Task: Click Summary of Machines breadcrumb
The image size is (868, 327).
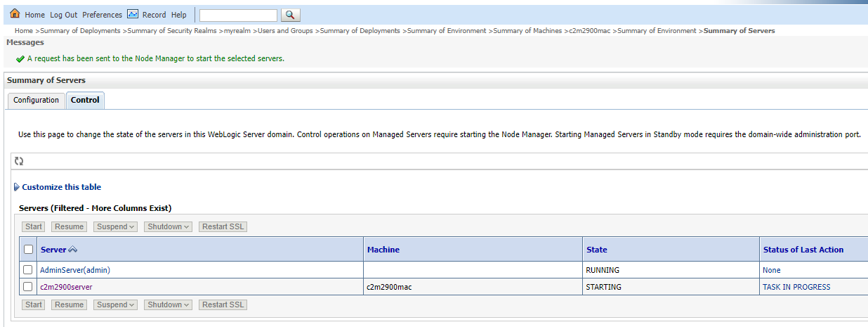Action: (x=527, y=31)
